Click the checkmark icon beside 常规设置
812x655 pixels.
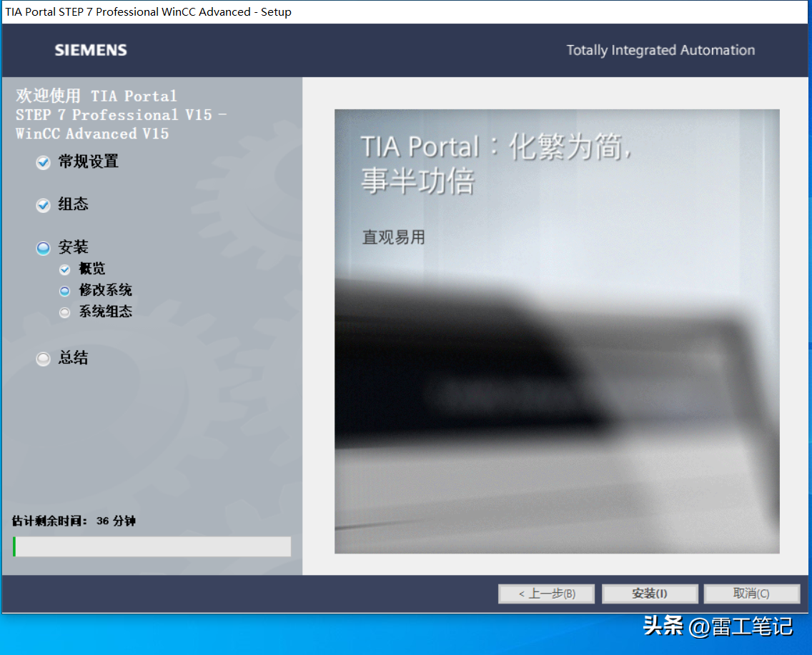[x=44, y=163]
